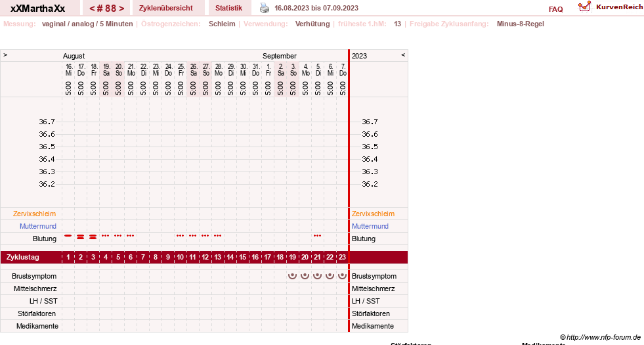
Task: Select the date column '7. Do'
Action: tap(343, 70)
